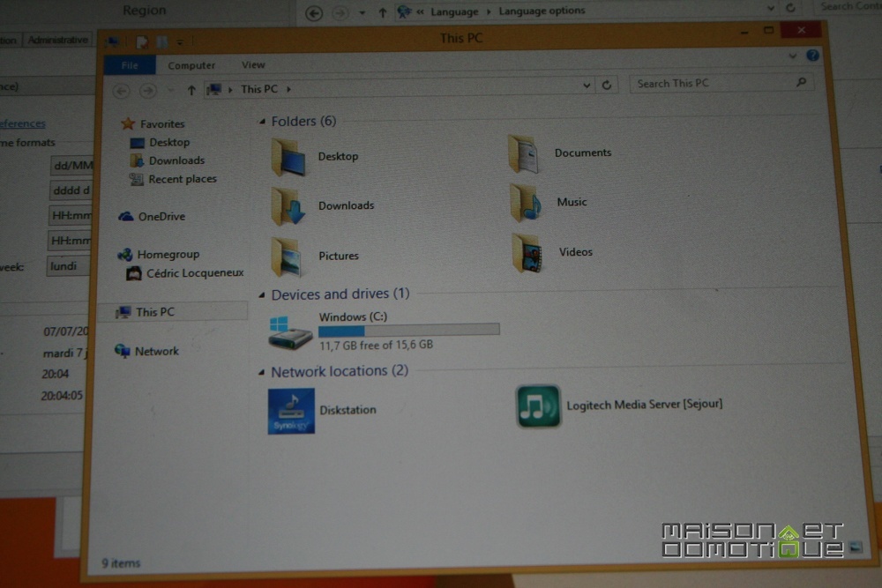The width and height of the screenshot is (882, 588).
Task: Click the Language breadcrumb in background window
Action: 454,11
